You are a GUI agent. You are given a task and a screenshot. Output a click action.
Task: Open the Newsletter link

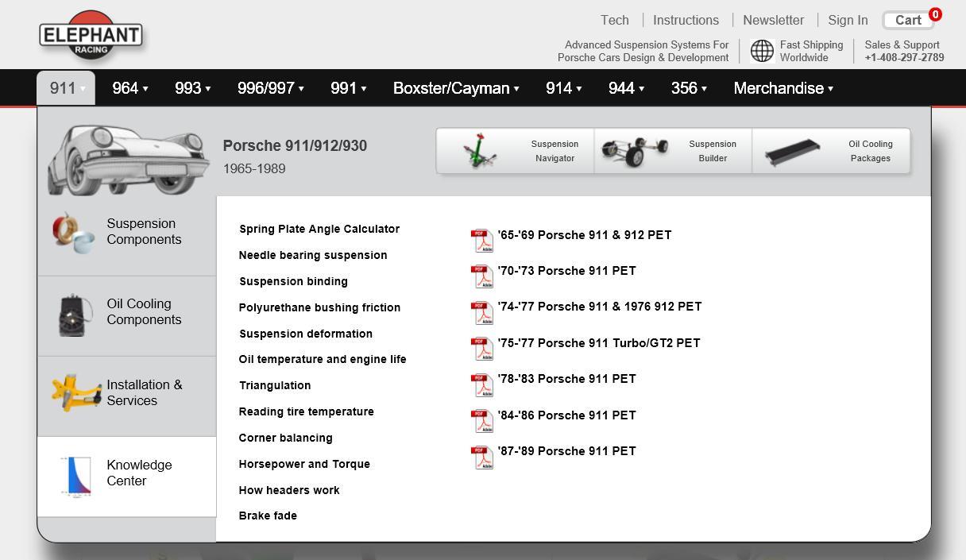coord(774,20)
